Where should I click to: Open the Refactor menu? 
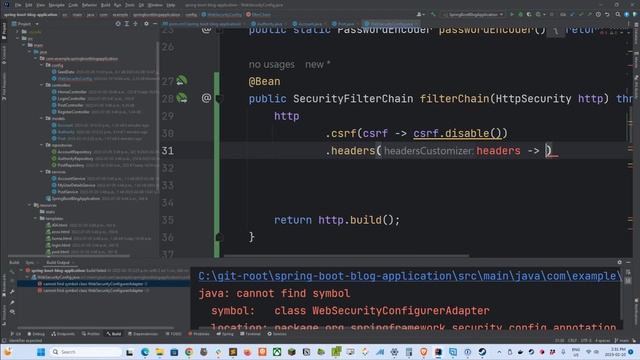click(x=89, y=5)
